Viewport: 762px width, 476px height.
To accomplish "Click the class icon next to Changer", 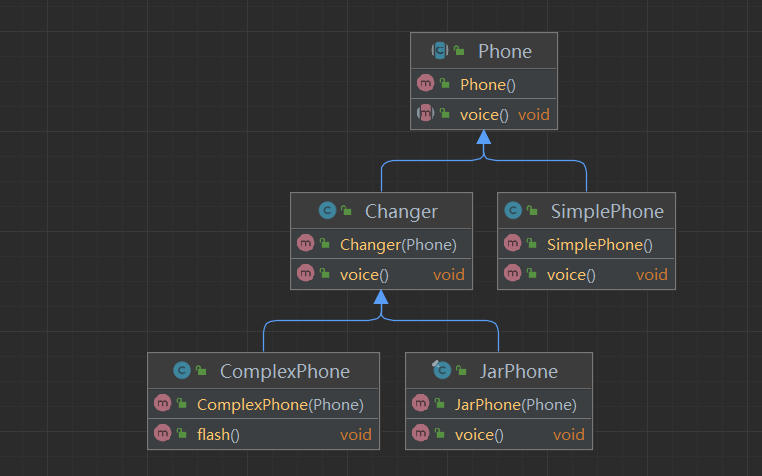I will tap(326, 211).
